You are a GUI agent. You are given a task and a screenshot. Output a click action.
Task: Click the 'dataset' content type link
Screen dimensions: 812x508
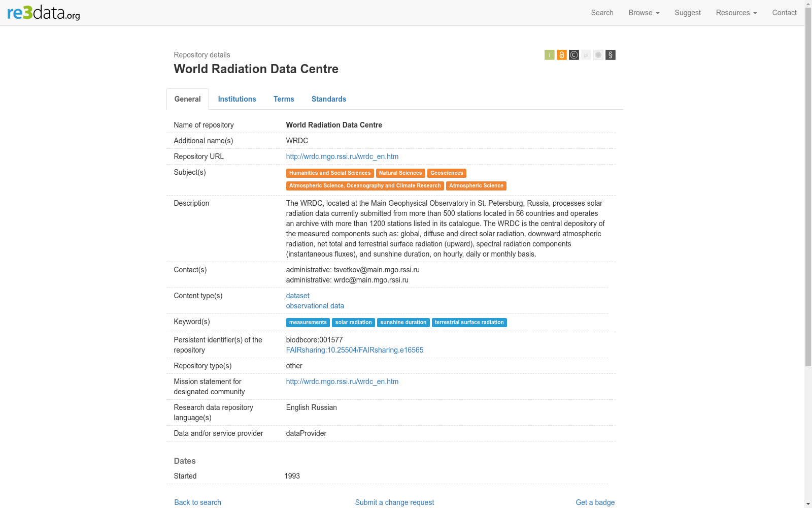pyautogui.click(x=297, y=296)
